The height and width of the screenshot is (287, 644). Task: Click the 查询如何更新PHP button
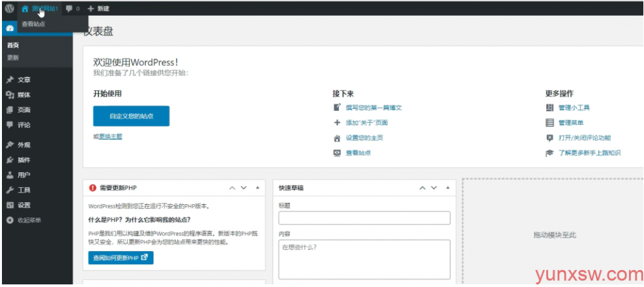tap(121, 258)
